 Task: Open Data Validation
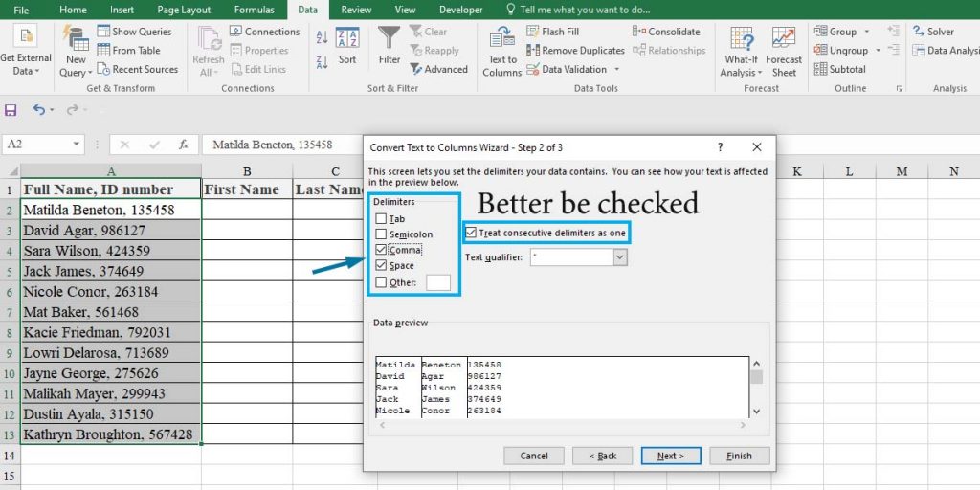[x=567, y=69]
